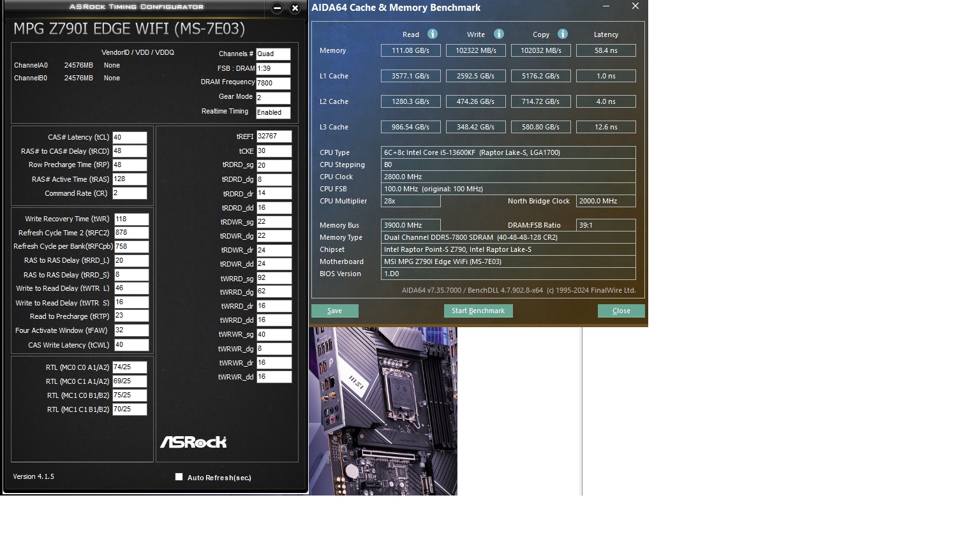Click the Memory Copy result 102032 MB/s
The width and height of the screenshot is (980, 551).
pos(541,50)
